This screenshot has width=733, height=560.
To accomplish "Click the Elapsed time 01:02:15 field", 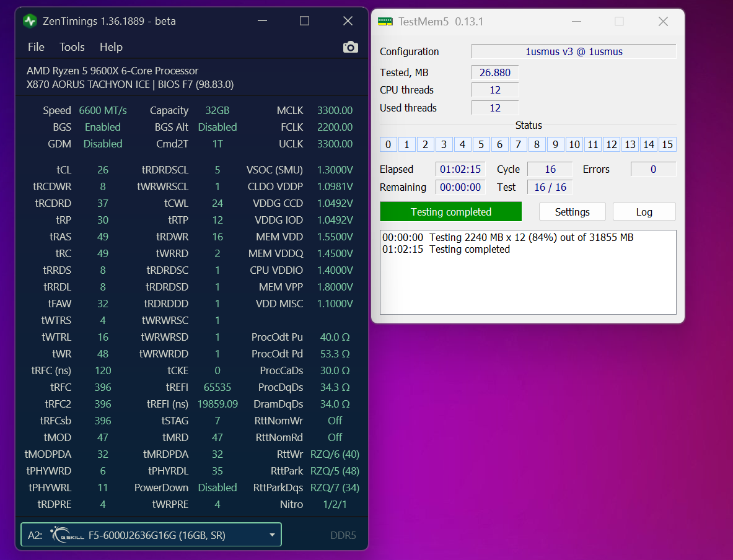I will click(x=460, y=169).
